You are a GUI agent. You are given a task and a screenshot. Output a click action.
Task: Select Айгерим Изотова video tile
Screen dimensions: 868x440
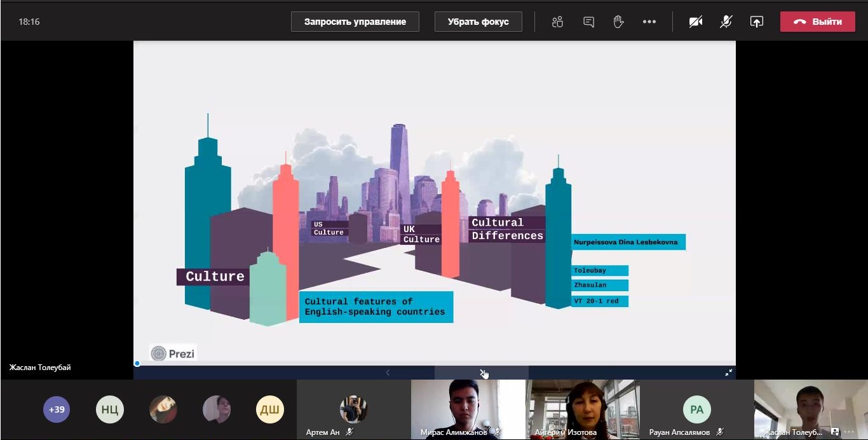[x=583, y=409]
